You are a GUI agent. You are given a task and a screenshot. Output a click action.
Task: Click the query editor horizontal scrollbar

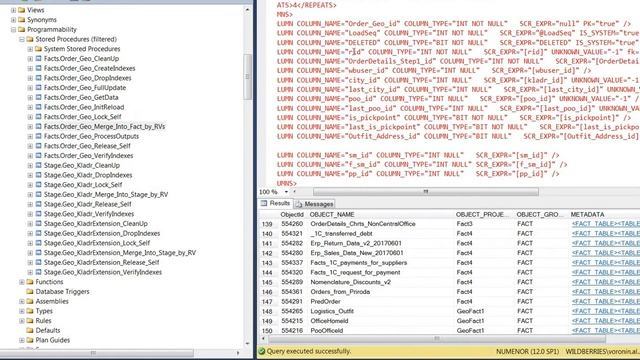coord(426,191)
